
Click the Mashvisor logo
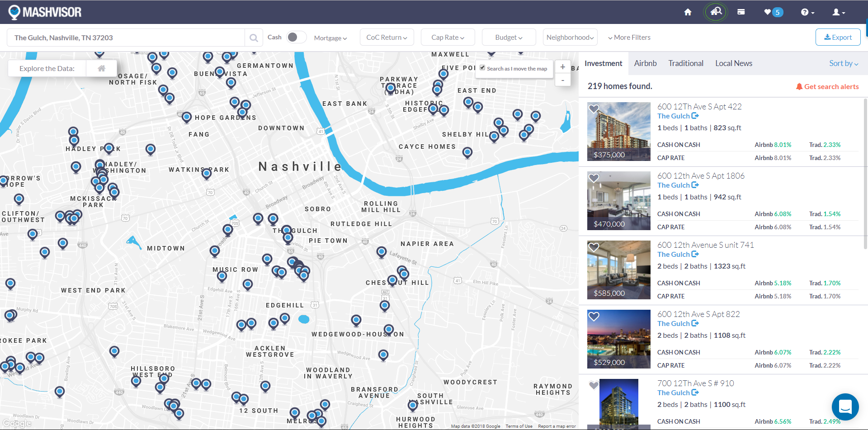point(45,12)
